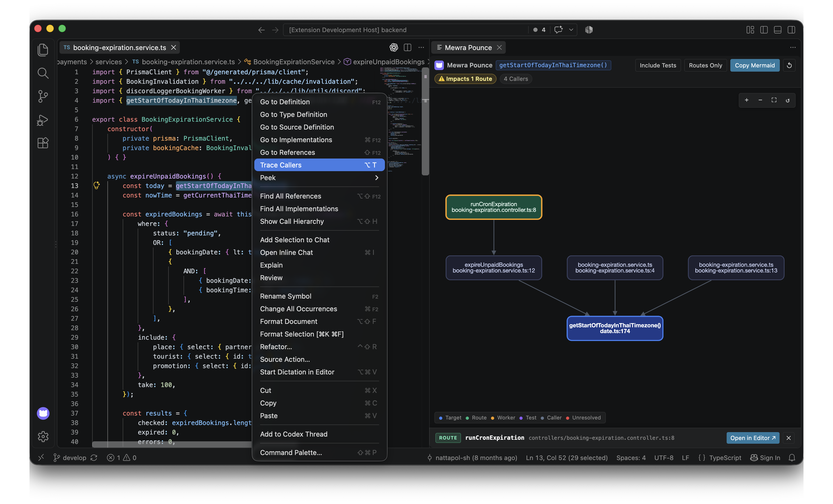Click the 4 Callers badge
The height and width of the screenshot is (504, 833).
(x=515, y=79)
